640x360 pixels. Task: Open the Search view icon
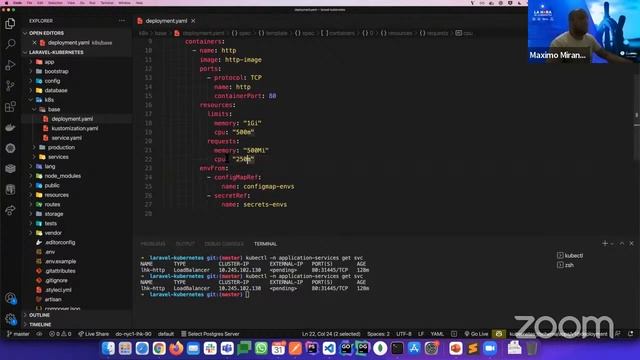10,44
